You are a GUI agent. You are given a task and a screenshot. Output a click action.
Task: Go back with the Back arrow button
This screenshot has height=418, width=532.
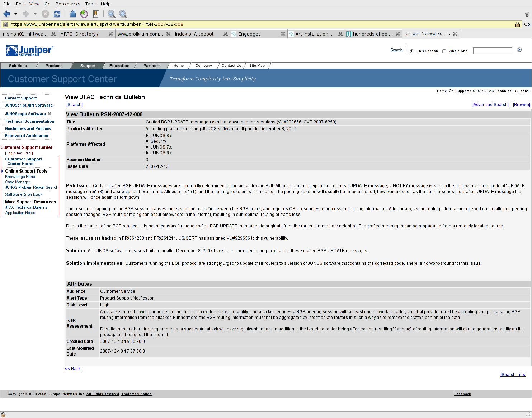(x=6, y=14)
